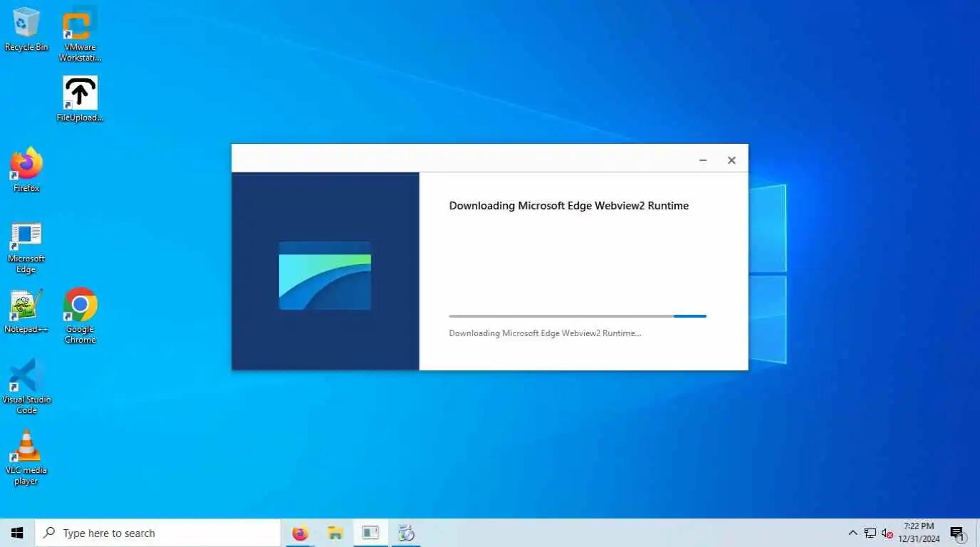
Task: Click the Type here to search box
Action: [158, 533]
